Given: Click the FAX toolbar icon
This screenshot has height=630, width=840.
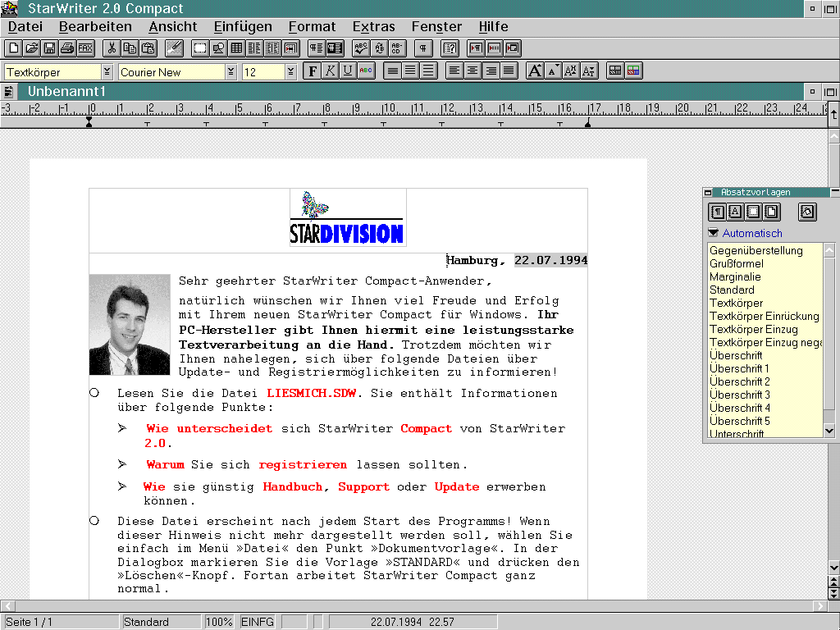Looking at the screenshot, I should coord(85,48).
